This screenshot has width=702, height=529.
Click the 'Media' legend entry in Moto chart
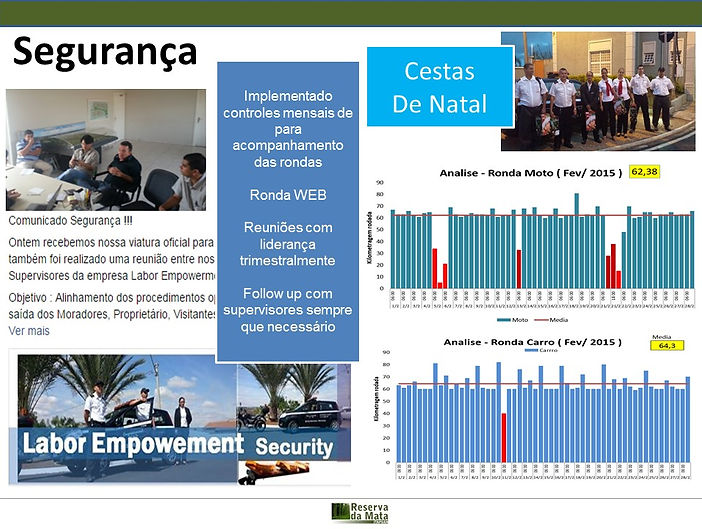pos(552,320)
